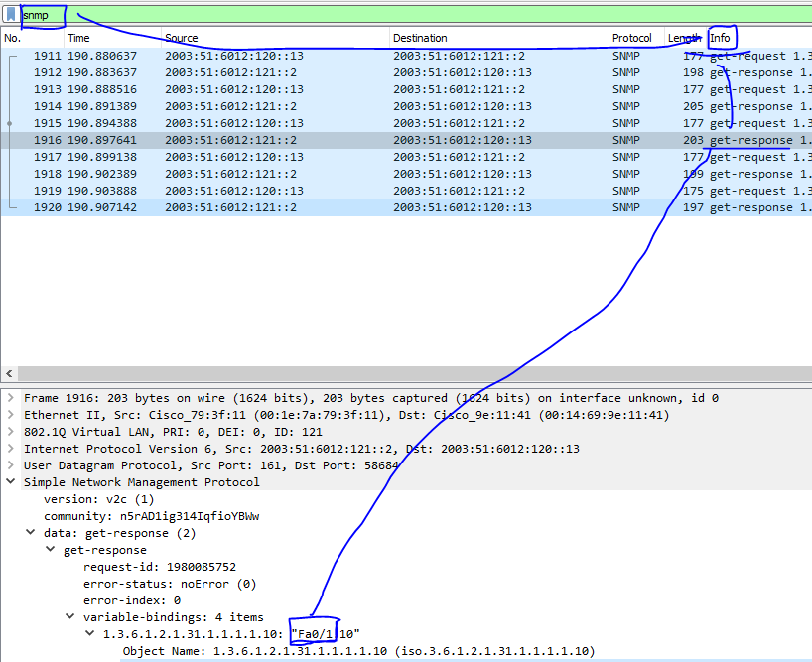Select the error-index: 0 field
The height and width of the screenshot is (662, 812).
coord(132,600)
